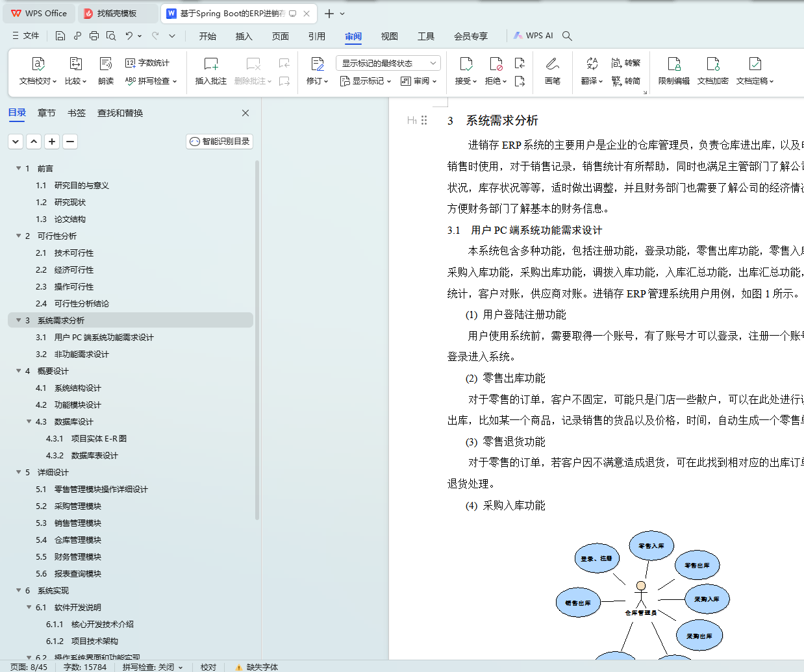Switch to the WPS Office home tab
804x672 pixels.
click(39, 14)
